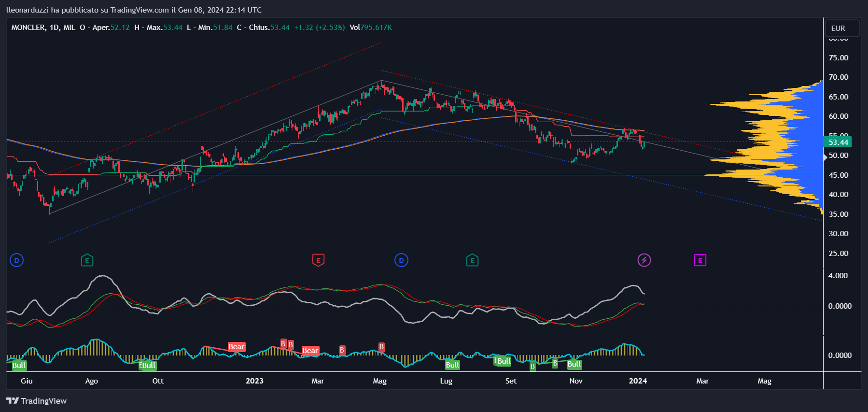The image size is (868, 412).
Task: Click the red earnings E icon
Action: coord(318,260)
